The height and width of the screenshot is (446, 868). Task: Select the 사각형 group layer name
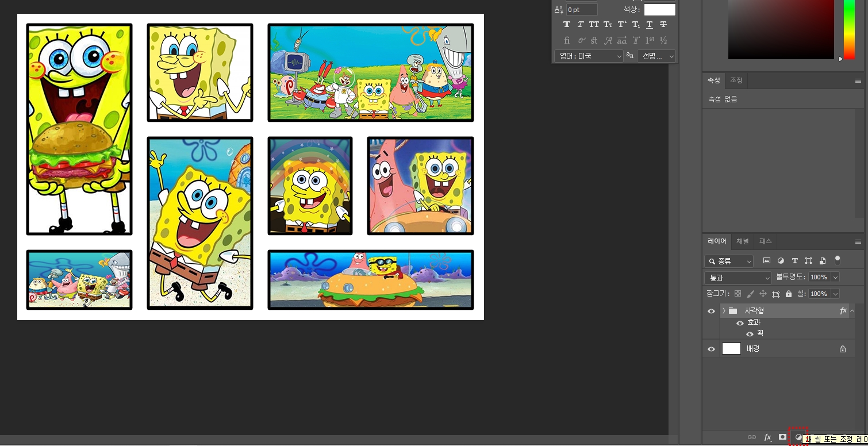click(x=754, y=311)
